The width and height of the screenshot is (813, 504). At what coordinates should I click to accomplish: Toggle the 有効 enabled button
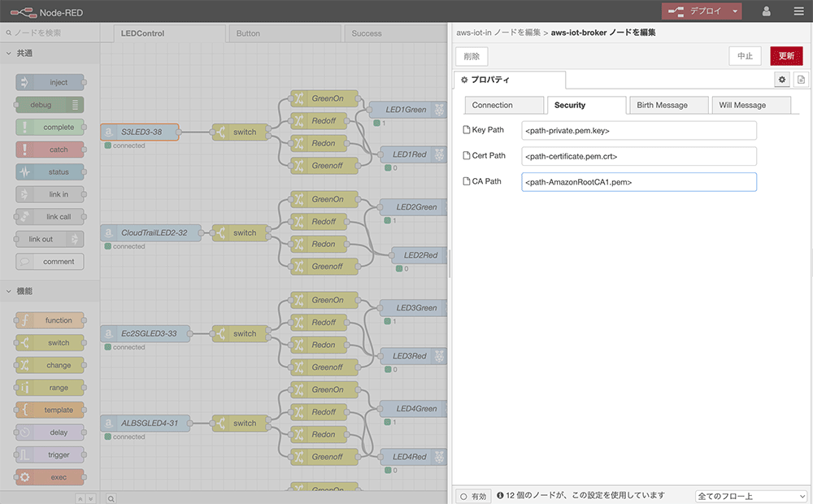pos(473,496)
